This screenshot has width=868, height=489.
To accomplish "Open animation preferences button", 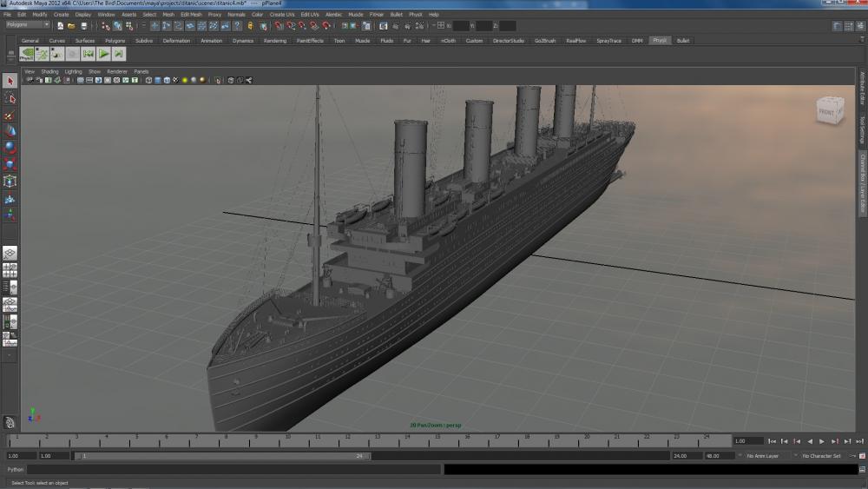I will point(862,456).
